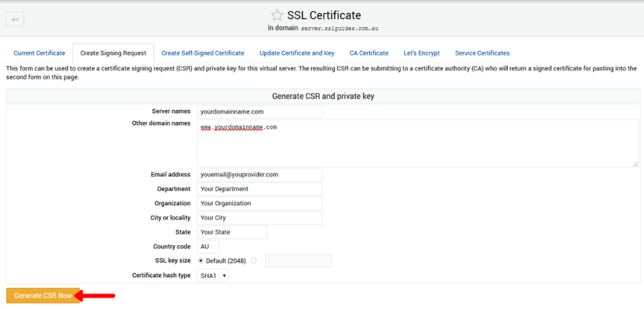This screenshot has width=644, height=309.
Task: Open the Let's Encrypt tab
Action: tap(421, 53)
